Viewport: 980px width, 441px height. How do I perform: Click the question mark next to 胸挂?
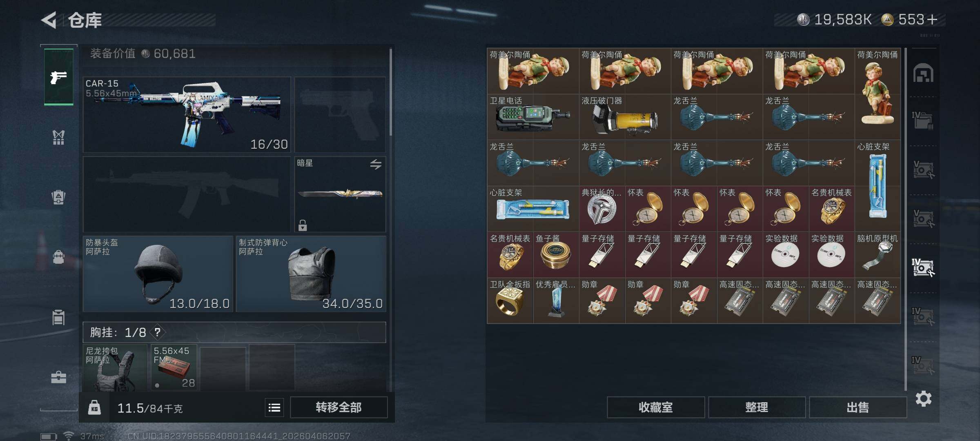[x=158, y=332]
